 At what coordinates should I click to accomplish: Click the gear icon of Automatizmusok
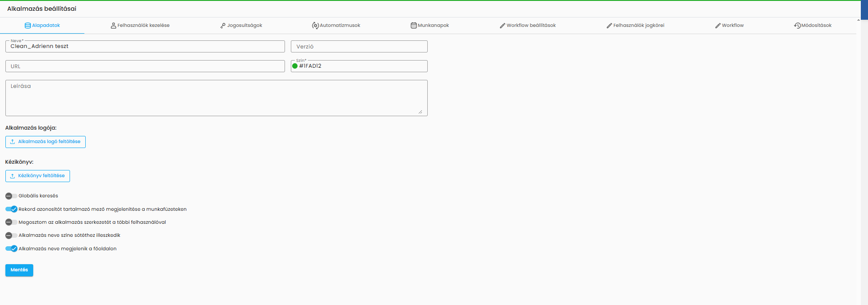click(x=316, y=26)
